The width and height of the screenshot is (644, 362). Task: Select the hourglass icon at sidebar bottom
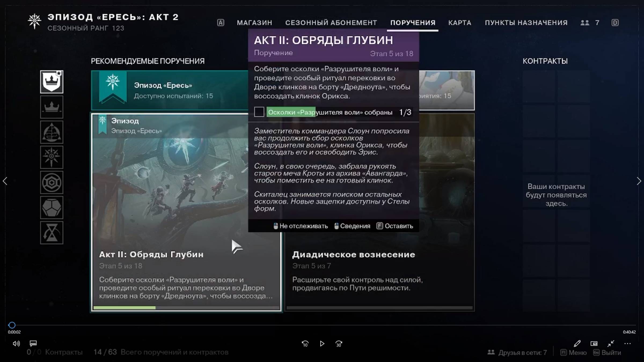click(52, 232)
